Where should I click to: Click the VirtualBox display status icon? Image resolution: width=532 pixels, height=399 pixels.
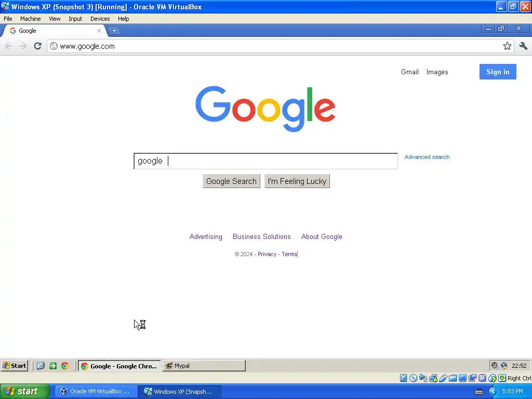click(462, 378)
